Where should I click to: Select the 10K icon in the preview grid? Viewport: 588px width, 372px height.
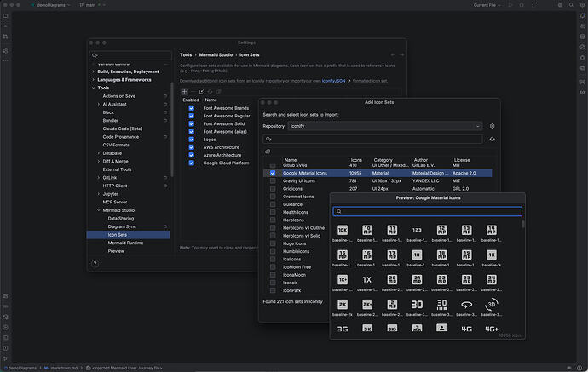click(x=343, y=230)
